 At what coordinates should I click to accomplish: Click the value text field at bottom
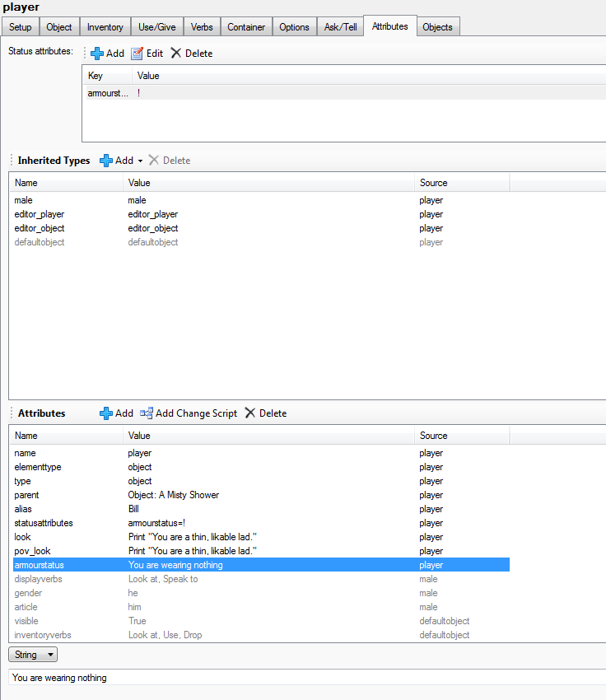(305, 678)
